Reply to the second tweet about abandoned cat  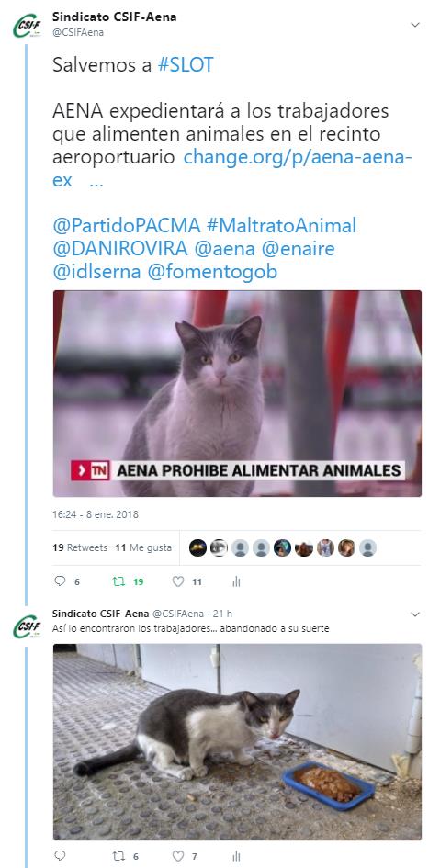point(60,856)
